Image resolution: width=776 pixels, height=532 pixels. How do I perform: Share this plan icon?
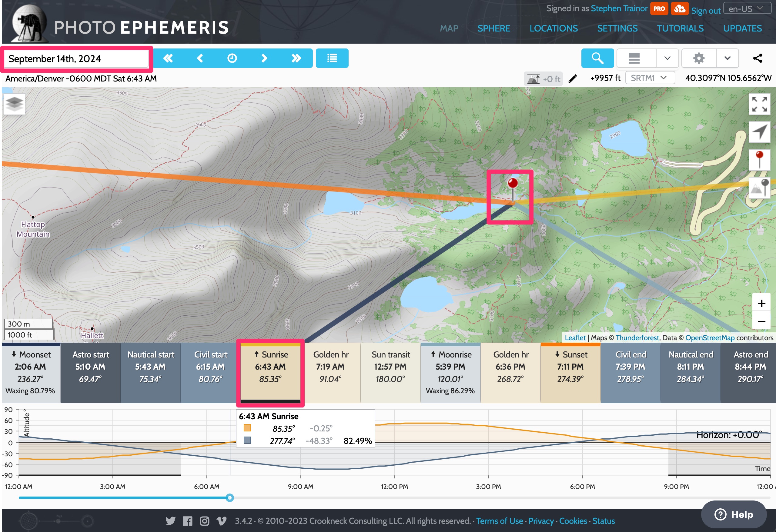coord(758,58)
